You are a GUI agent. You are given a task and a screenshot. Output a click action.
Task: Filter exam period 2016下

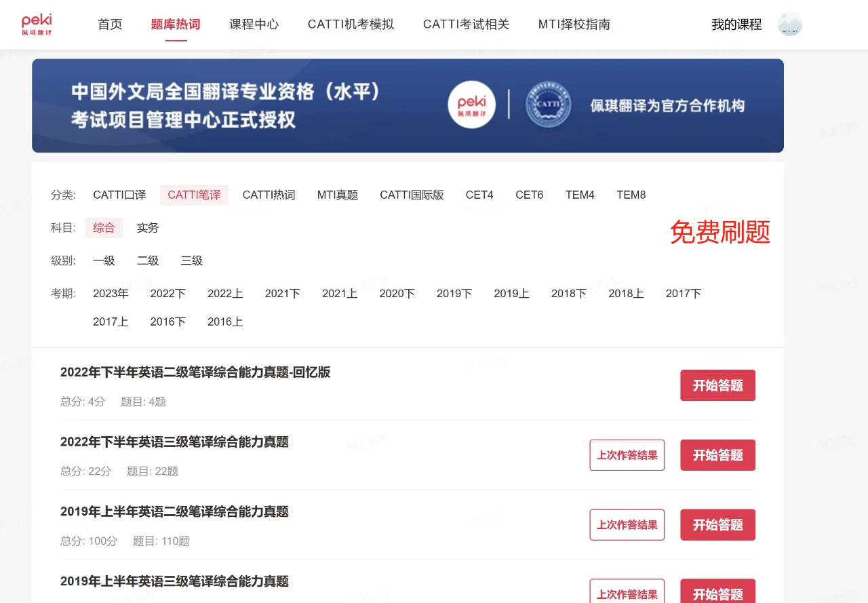coord(167,322)
